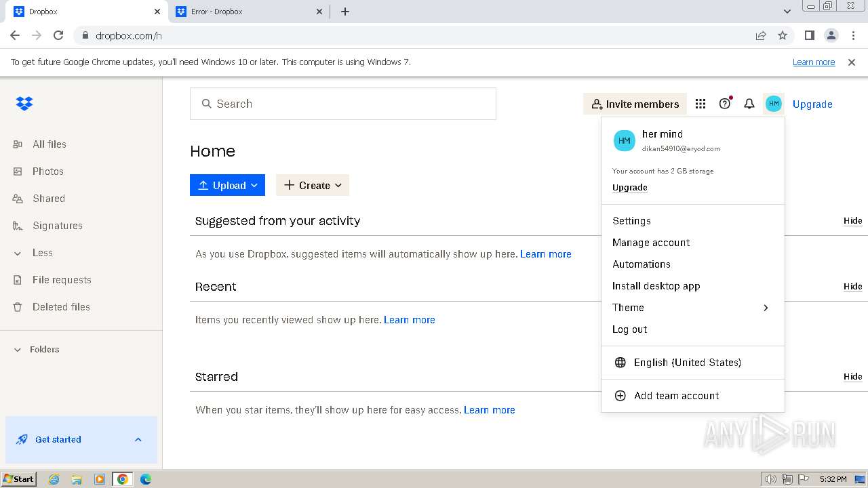Click Learn more under Recent

click(x=410, y=320)
